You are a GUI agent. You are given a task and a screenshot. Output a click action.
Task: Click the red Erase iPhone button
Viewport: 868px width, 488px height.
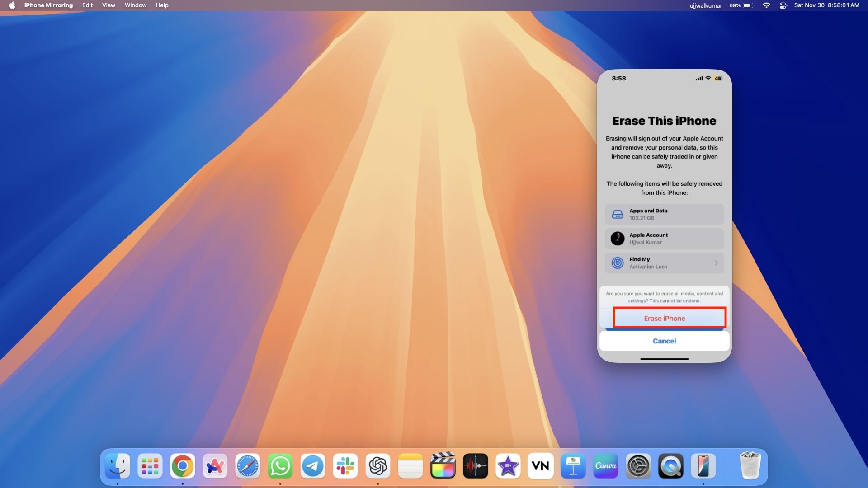664,318
